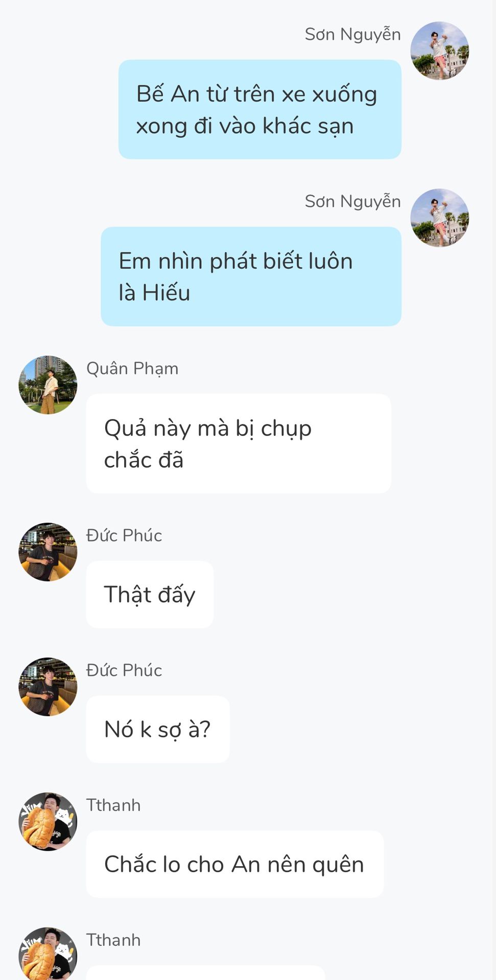496x980 pixels.
Task: Tap the "Chắc lo cho An nên quên" message
Action: click(235, 864)
